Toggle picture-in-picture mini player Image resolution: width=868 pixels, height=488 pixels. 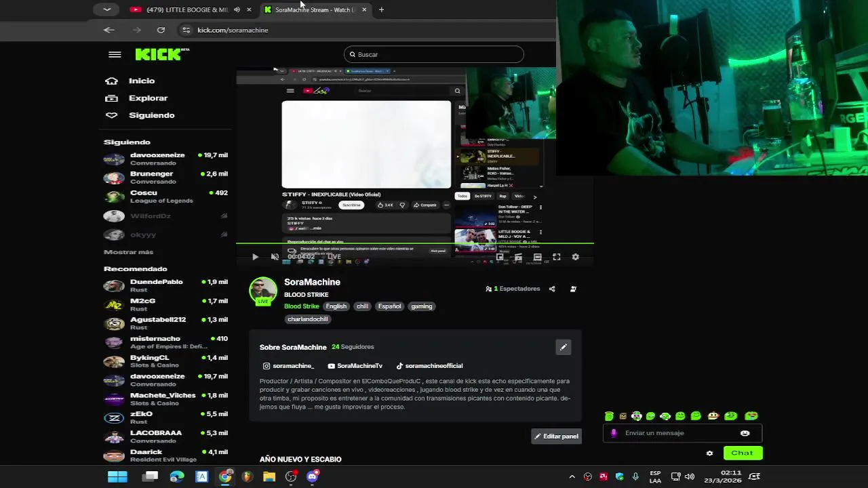click(500, 257)
